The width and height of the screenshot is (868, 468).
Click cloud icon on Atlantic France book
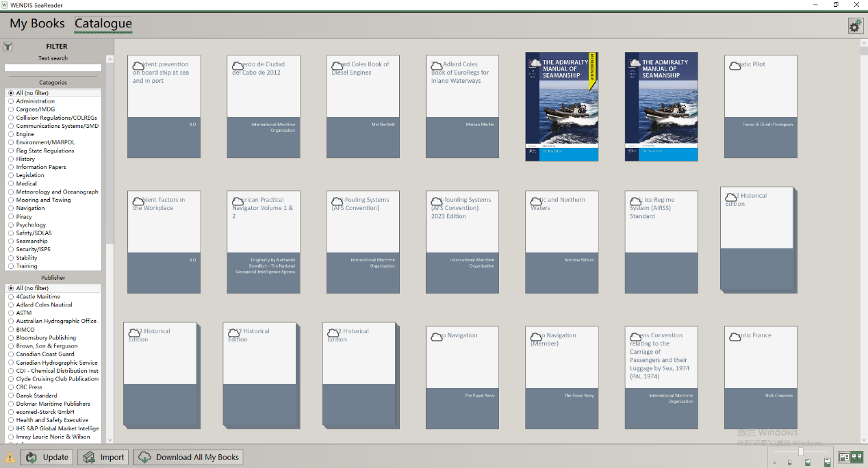tap(735, 337)
